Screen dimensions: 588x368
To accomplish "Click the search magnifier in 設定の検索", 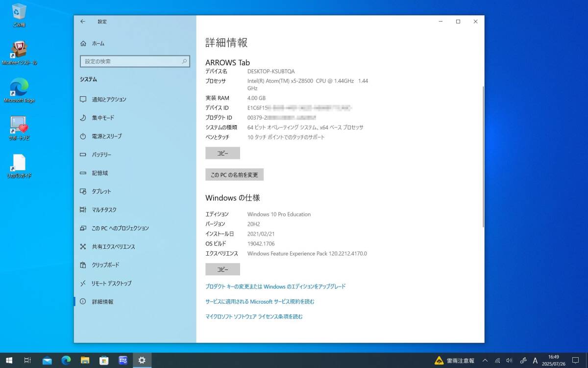I will point(184,61).
